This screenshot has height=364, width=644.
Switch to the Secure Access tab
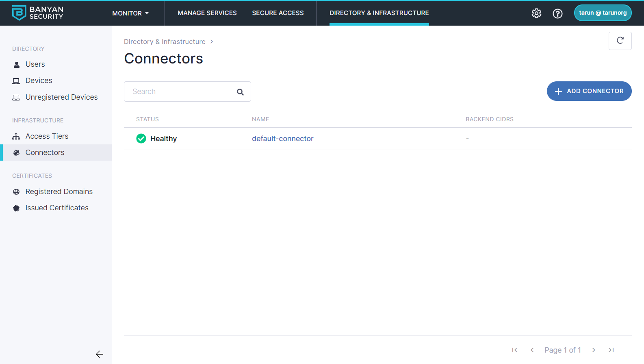[278, 13]
